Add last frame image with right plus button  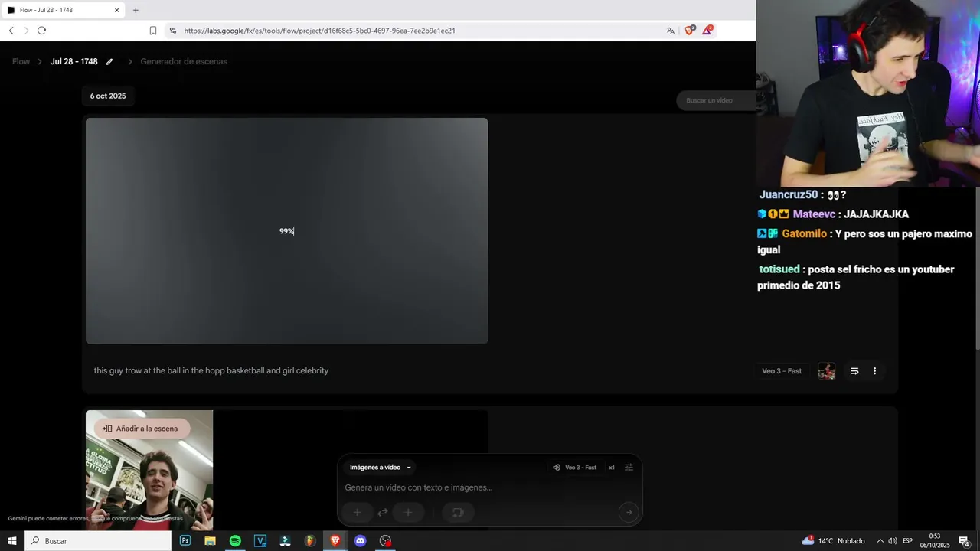click(408, 513)
